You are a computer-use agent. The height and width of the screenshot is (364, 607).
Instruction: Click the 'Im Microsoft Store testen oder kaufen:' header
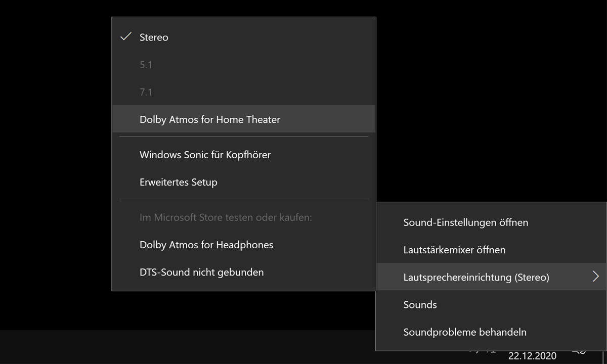(226, 217)
